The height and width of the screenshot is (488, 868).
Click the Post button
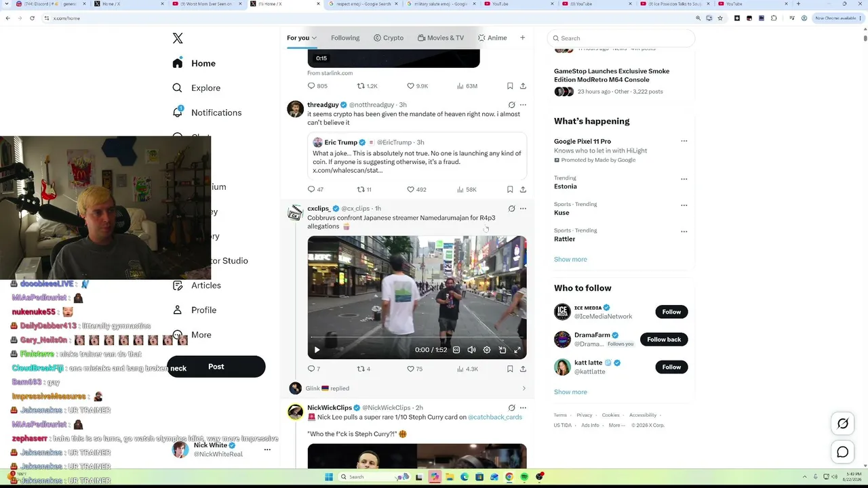pos(216,367)
